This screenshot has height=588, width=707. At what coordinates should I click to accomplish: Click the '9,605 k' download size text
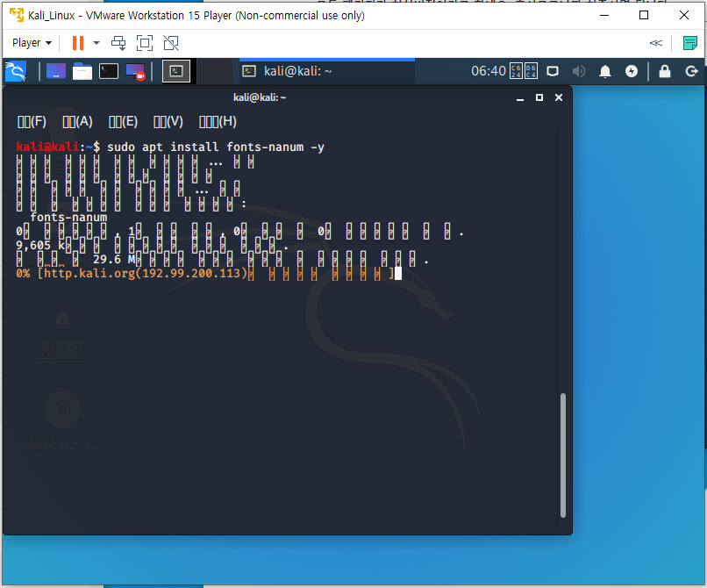point(40,245)
